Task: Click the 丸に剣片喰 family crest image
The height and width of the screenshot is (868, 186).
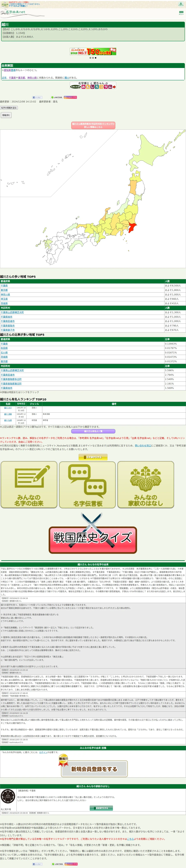Action: 8,796
